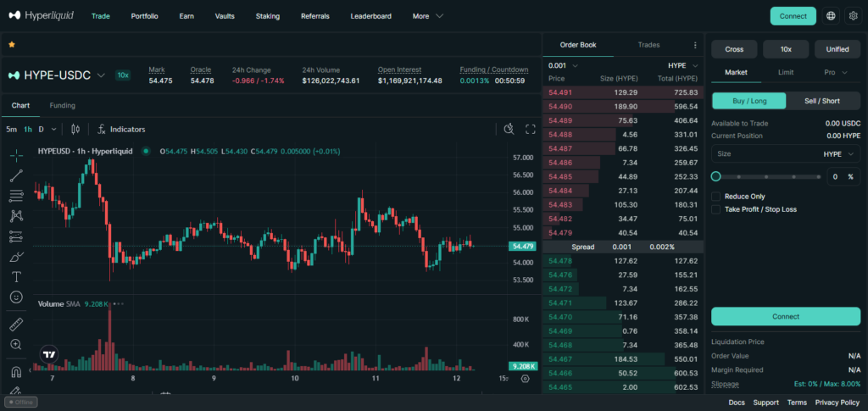Select the D chart interval
The width and height of the screenshot is (868, 411).
point(41,129)
